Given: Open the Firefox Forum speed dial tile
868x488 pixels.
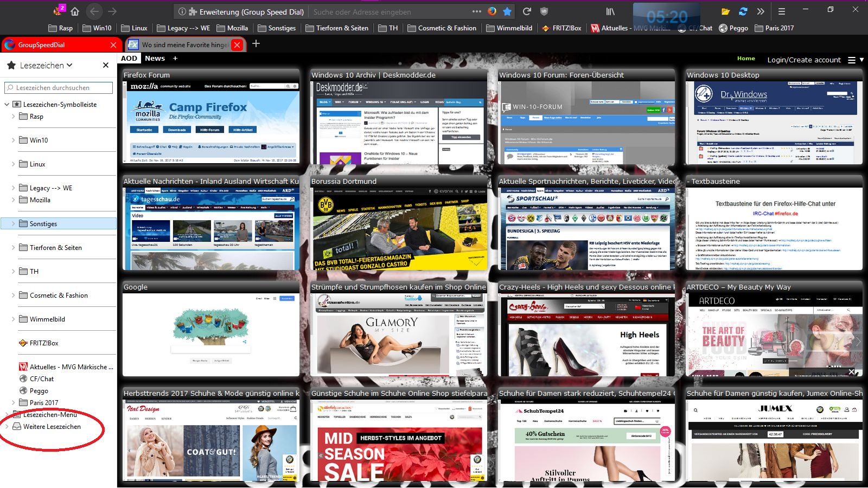Looking at the screenshot, I should point(211,117).
